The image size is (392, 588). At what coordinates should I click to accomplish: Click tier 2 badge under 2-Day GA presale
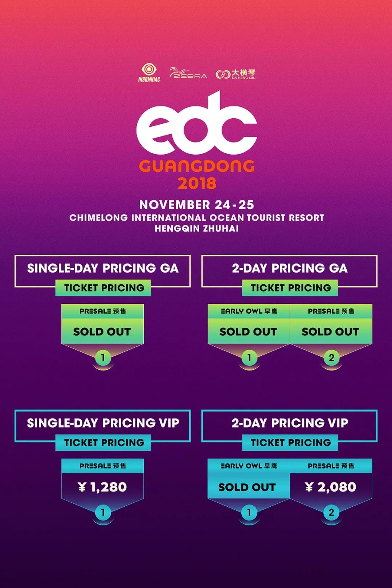(x=331, y=358)
